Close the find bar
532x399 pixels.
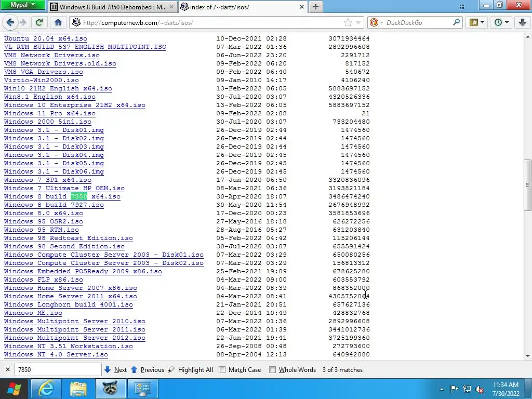(8, 370)
